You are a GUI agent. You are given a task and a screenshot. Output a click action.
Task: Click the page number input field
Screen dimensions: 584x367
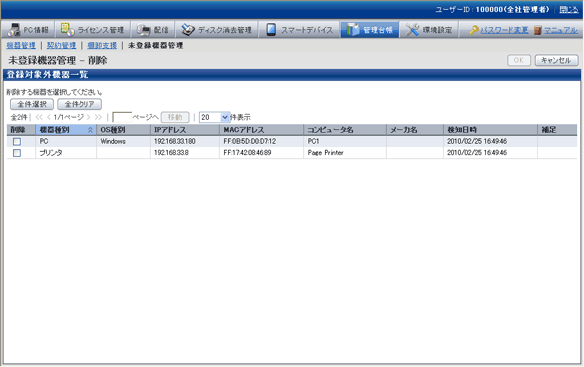click(x=122, y=117)
